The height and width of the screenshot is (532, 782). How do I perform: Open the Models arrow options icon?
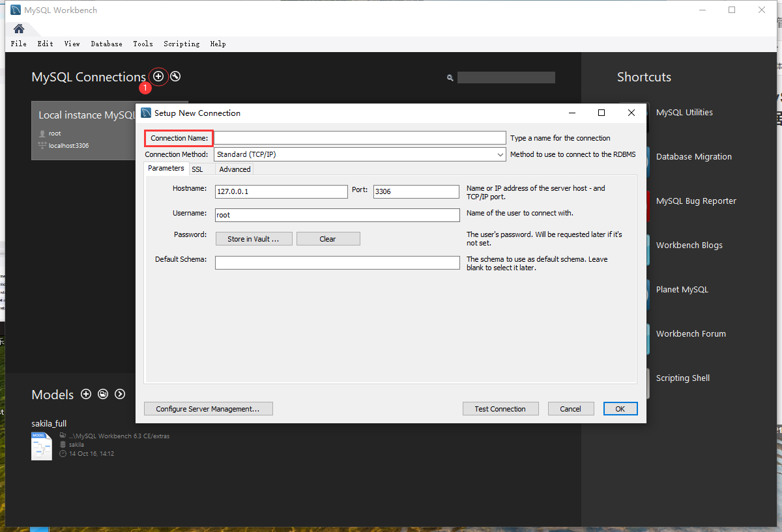[120, 394]
